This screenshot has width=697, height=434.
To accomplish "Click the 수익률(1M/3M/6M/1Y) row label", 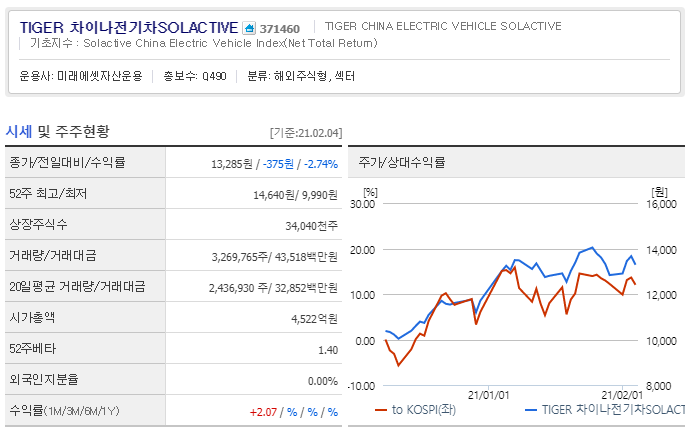I will (64, 410).
